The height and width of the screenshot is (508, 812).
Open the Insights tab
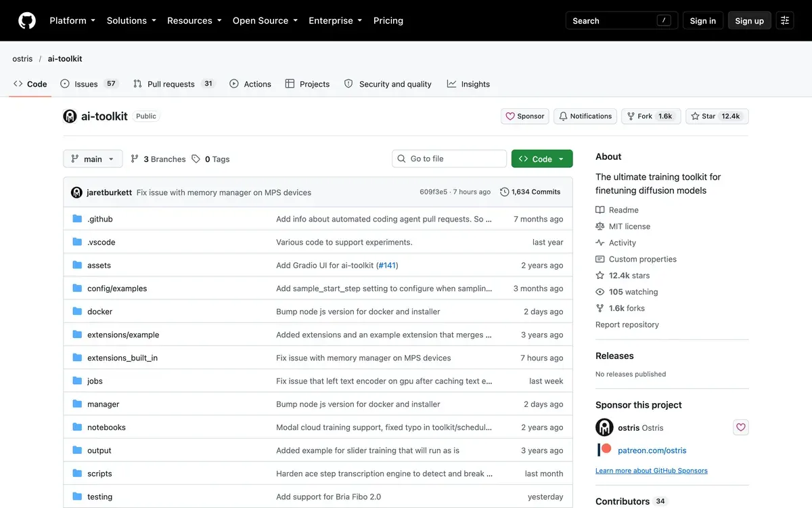click(x=468, y=84)
